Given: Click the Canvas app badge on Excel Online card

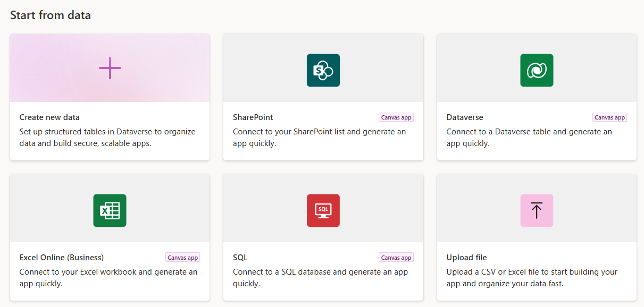Looking at the screenshot, I should (x=183, y=258).
